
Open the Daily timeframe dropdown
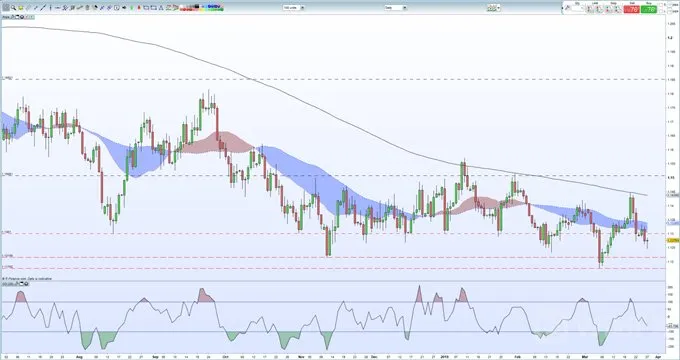click(395, 8)
